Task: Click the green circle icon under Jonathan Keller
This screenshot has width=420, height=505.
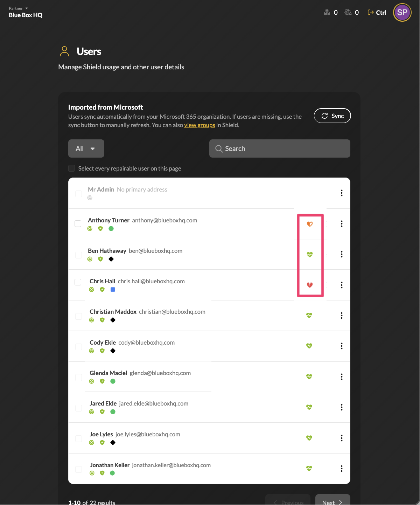Action: click(x=112, y=473)
